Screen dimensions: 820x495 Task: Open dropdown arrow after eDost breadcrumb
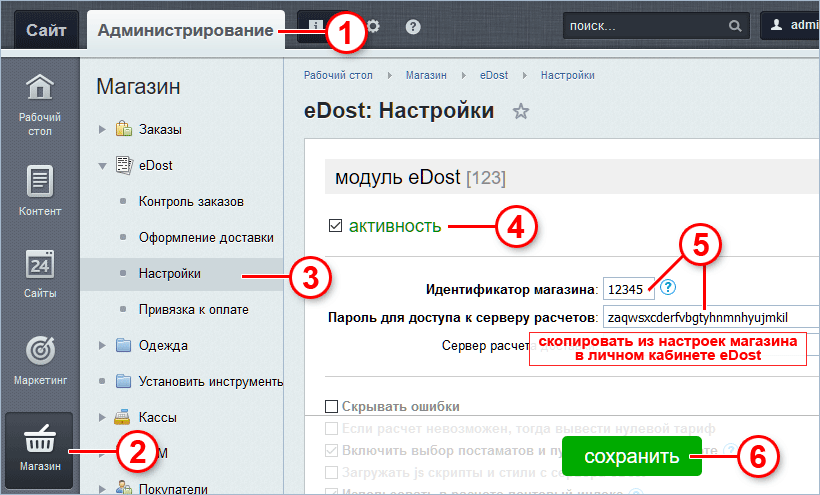pyautogui.click(x=525, y=75)
